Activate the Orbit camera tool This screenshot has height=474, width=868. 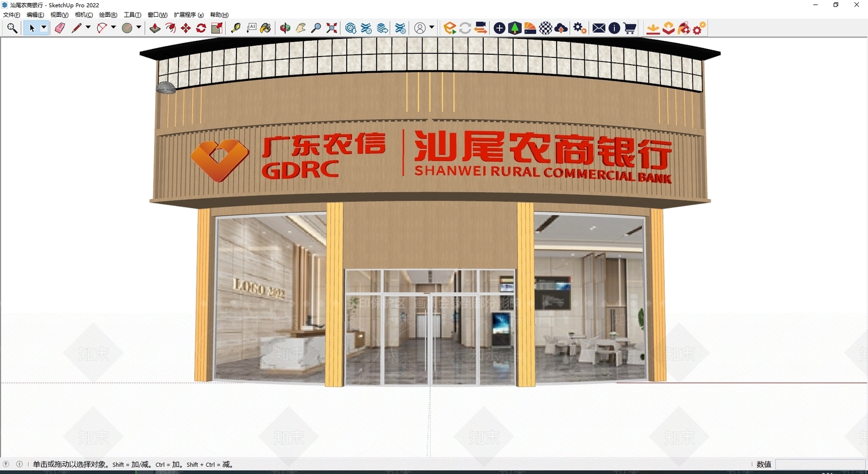pyautogui.click(x=285, y=28)
